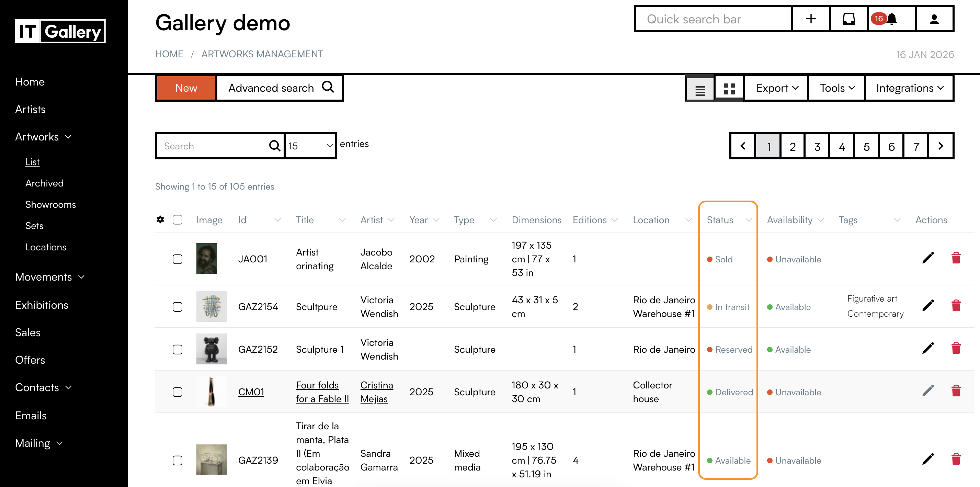Image resolution: width=980 pixels, height=487 pixels.
Task: Open the inbox tray icon
Action: [848, 19]
